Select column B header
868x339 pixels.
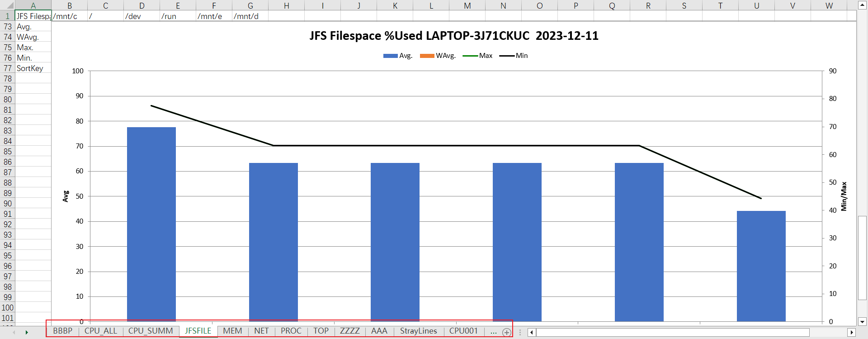pos(70,5)
